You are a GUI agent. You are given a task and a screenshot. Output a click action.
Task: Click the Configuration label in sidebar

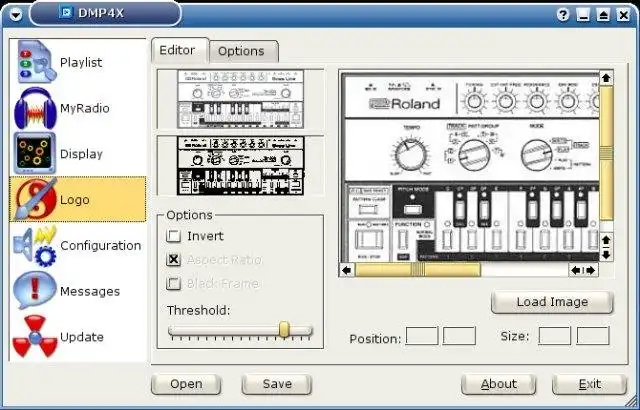click(100, 246)
